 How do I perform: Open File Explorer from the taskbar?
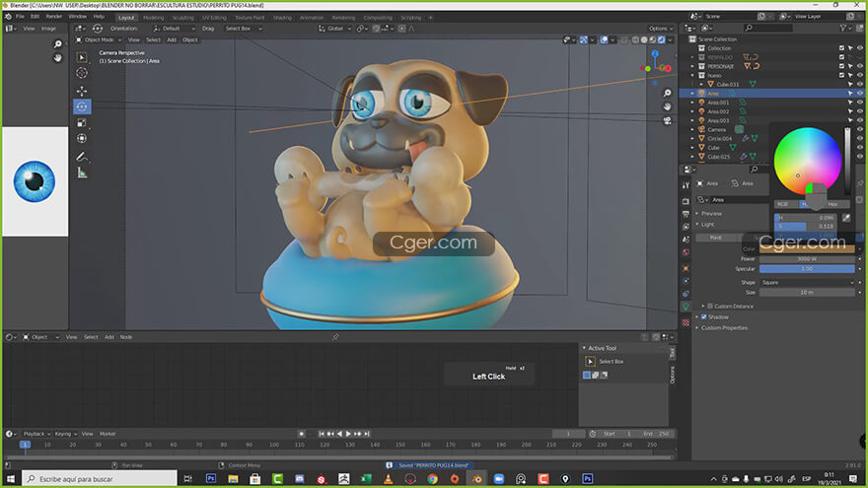233,478
